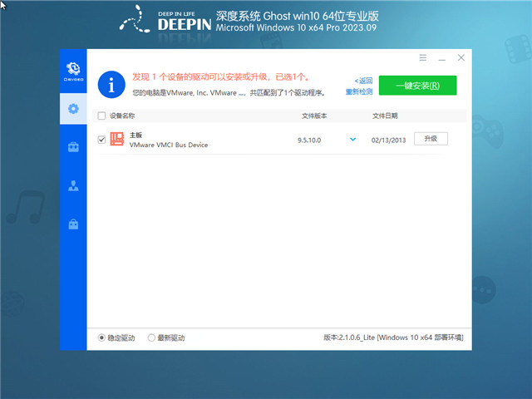Click the 重新检测 link
The image size is (532, 399).
coord(359,91)
